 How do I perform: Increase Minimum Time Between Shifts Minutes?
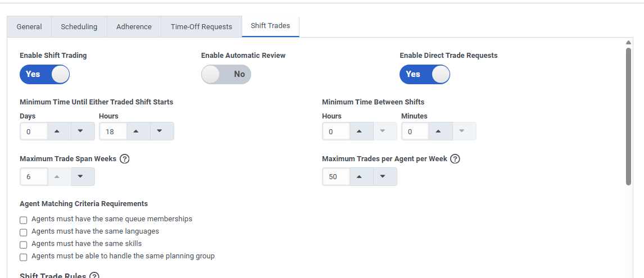pos(438,131)
